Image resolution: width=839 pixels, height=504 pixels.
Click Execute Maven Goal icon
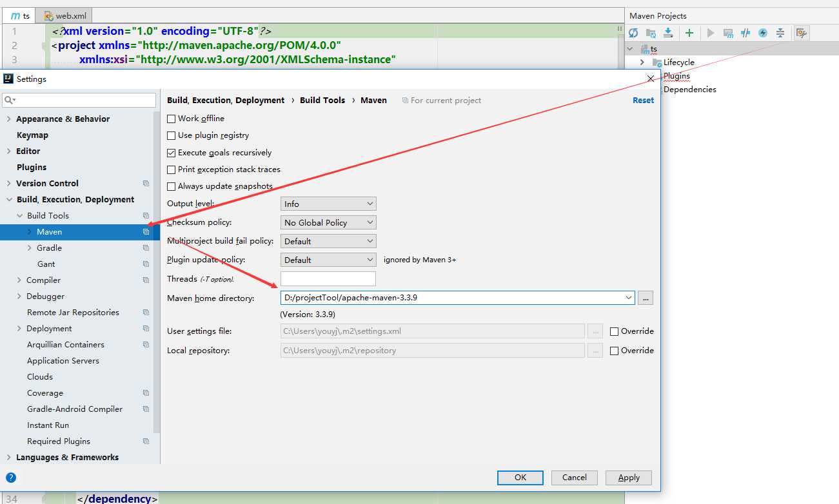point(728,33)
